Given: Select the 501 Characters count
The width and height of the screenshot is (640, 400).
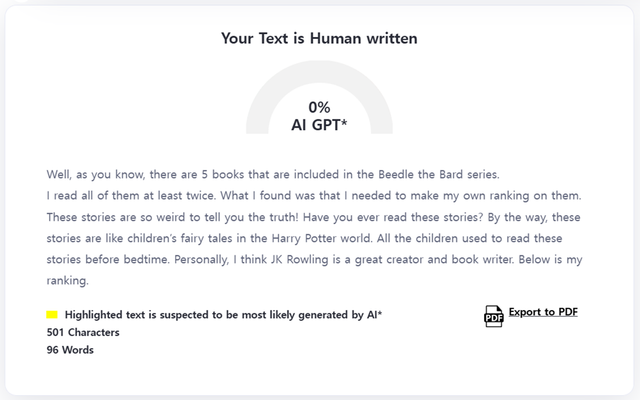Looking at the screenshot, I should coord(83,332).
